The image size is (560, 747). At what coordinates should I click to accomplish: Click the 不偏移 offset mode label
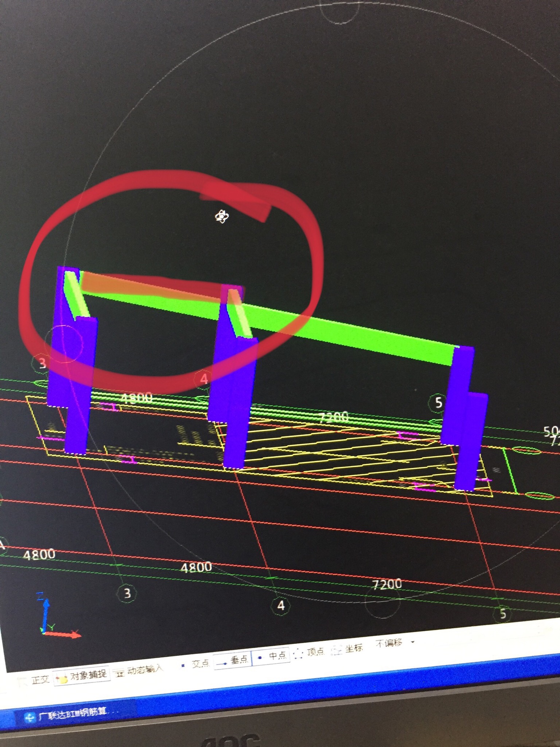click(389, 644)
